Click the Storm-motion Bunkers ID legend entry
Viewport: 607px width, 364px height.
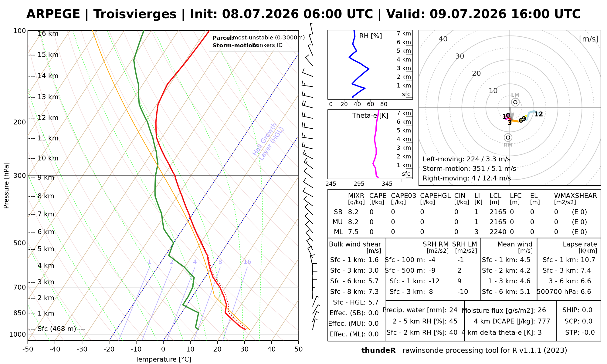point(247,45)
